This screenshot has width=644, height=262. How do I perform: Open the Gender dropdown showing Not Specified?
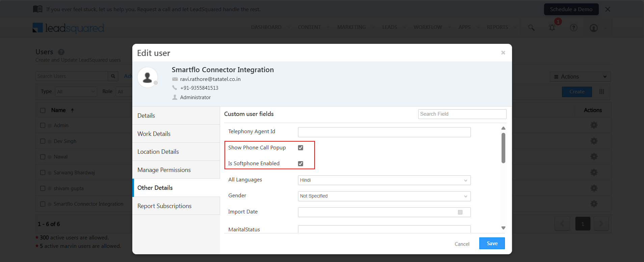[x=384, y=196]
